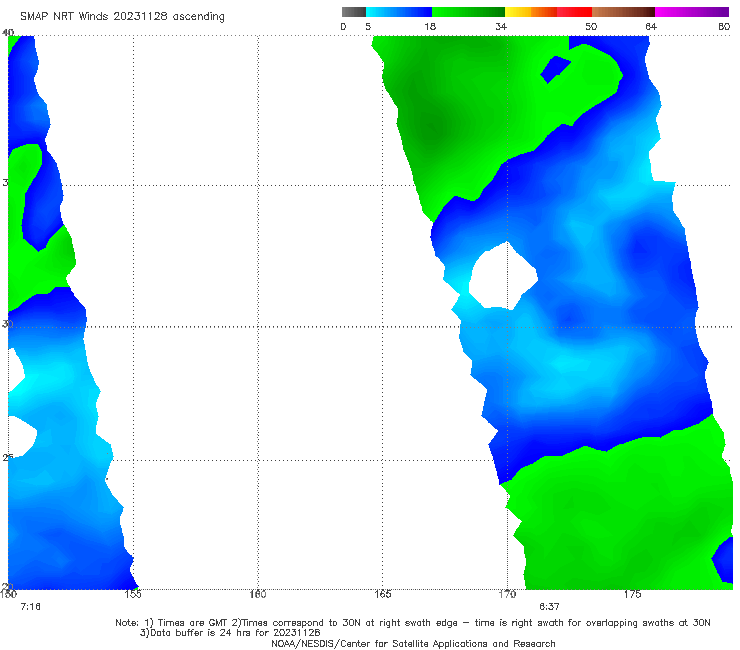Viewport: 740px width, 650px height.
Task: Click the longitude label '175'
Action: tap(632, 594)
